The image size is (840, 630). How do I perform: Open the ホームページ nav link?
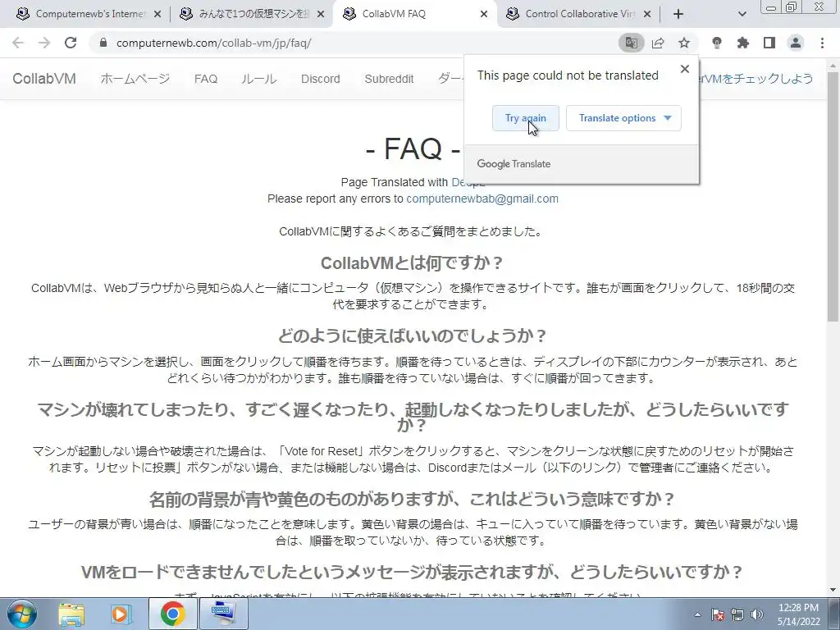(135, 78)
